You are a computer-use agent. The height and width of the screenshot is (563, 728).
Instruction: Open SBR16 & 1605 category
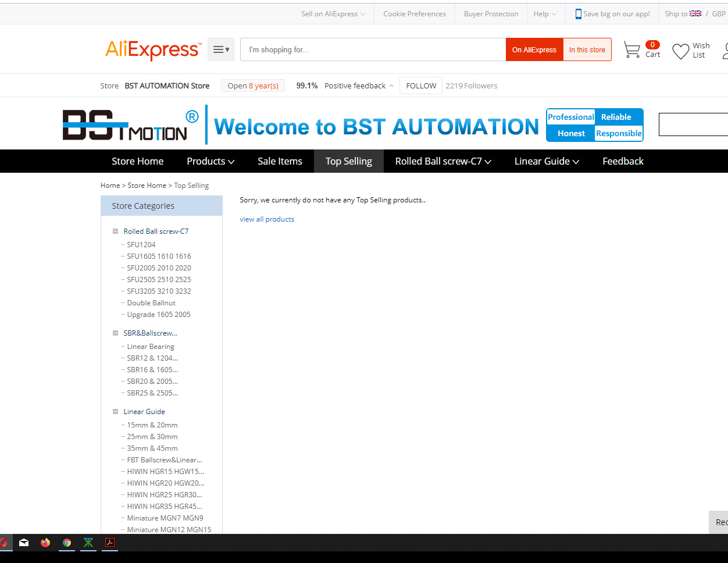(x=152, y=370)
